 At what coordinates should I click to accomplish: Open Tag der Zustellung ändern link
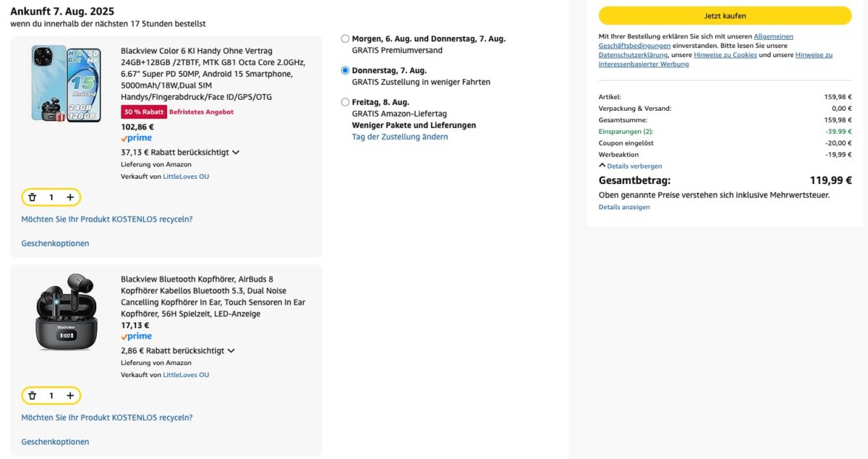(399, 137)
